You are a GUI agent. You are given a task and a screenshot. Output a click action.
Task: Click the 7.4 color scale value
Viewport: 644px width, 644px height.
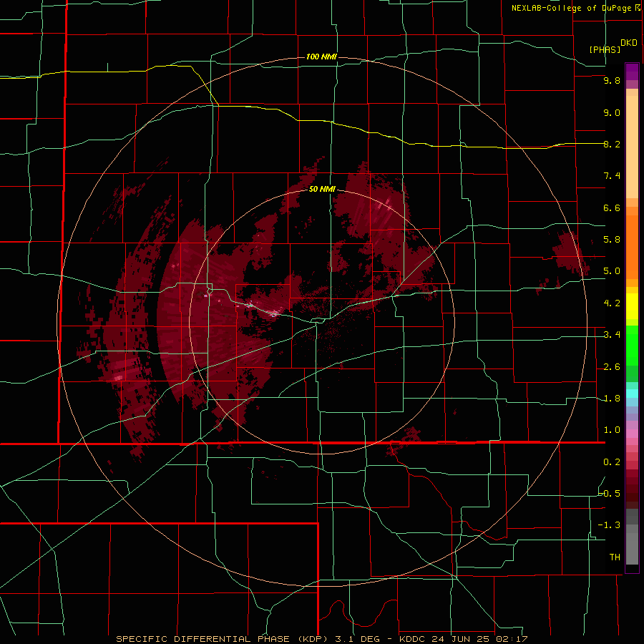[612, 176]
